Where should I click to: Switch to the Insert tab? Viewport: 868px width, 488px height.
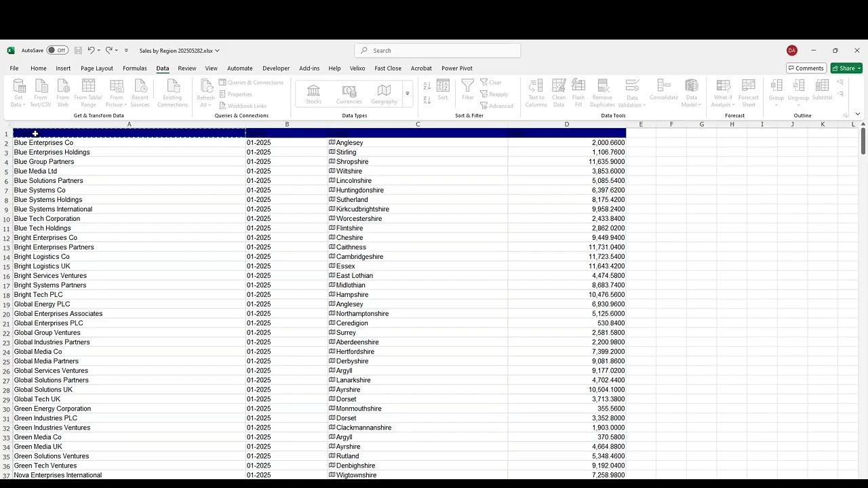point(63,68)
